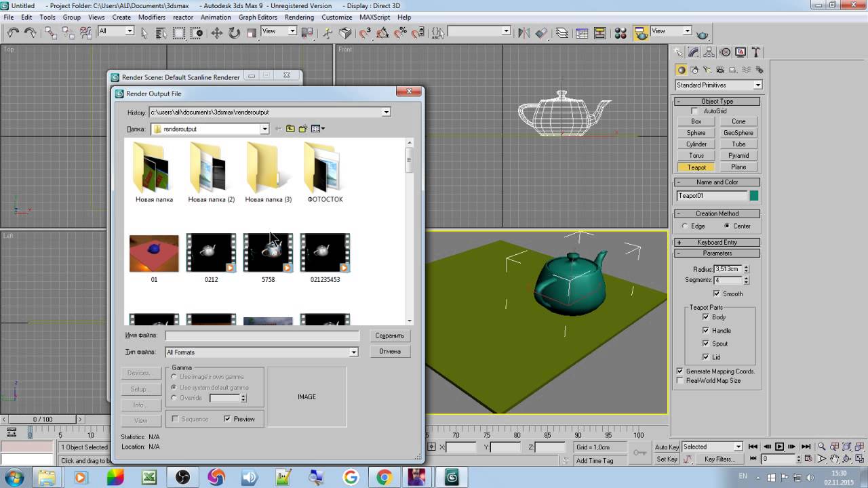Click the Quick Render teapot icon
868x488 pixels.
(x=703, y=33)
